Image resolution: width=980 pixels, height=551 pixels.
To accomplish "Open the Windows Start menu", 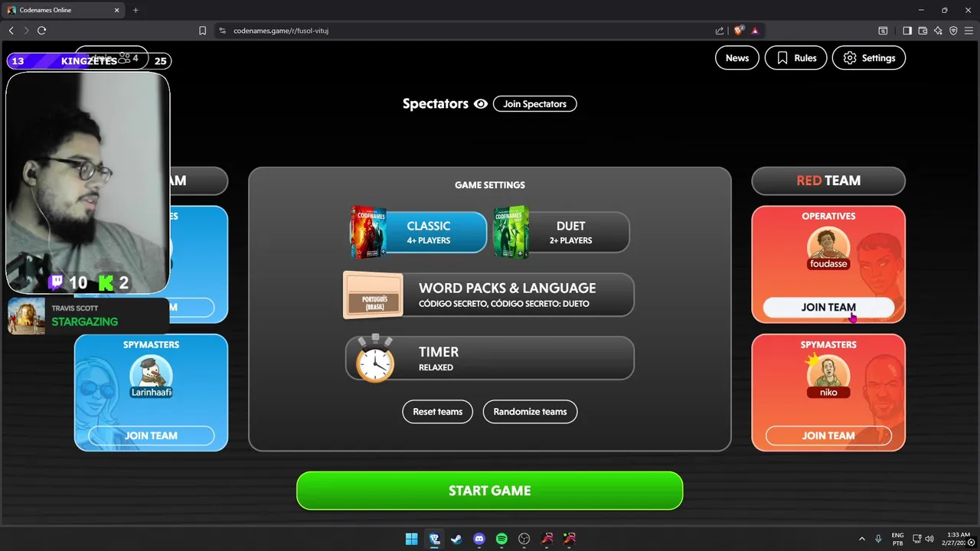I will point(411,539).
